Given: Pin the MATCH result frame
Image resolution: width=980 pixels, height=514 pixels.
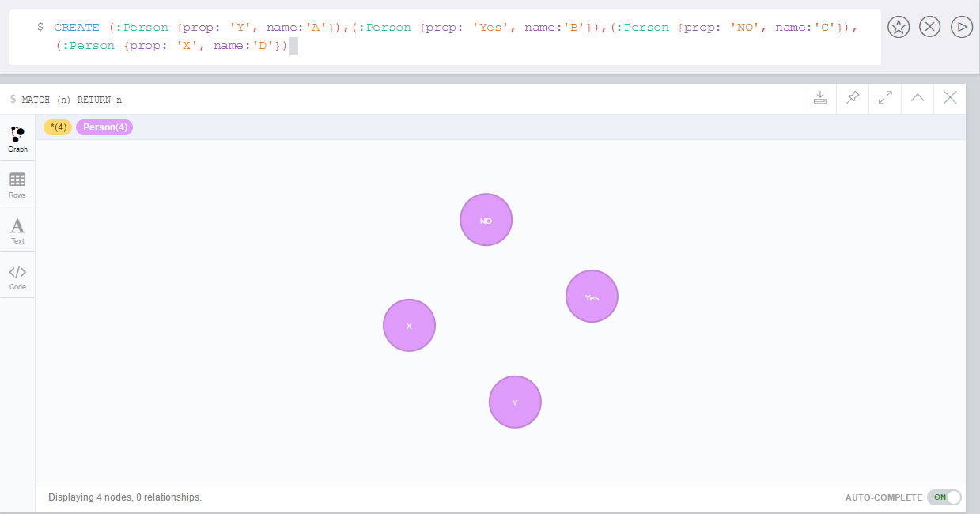Looking at the screenshot, I should pyautogui.click(x=852, y=98).
